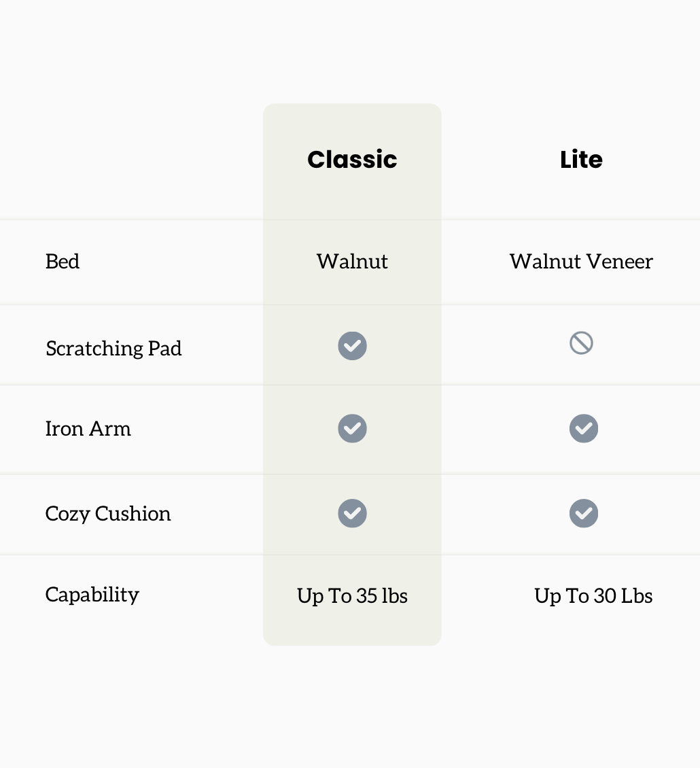700x768 pixels.
Task: Click the Walnut text under Classic
Action: click(x=352, y=262)
